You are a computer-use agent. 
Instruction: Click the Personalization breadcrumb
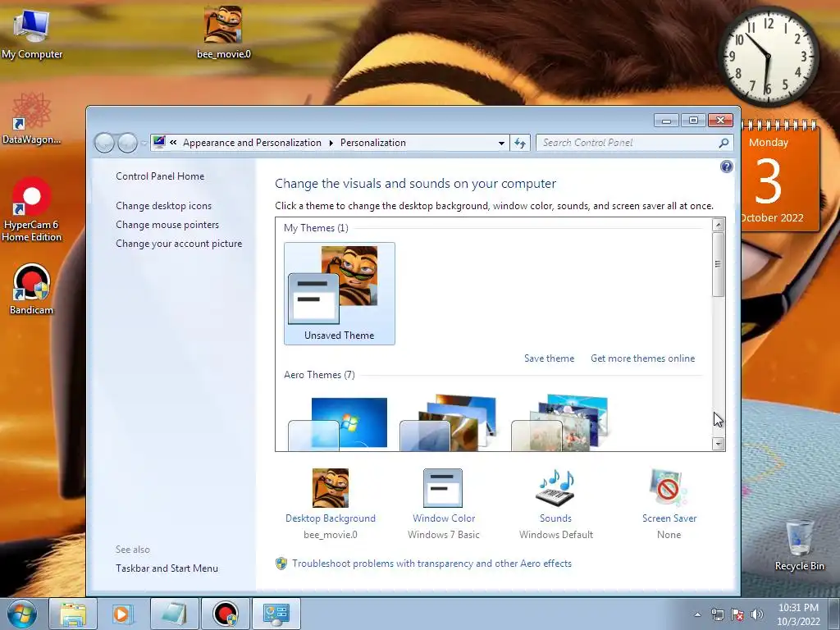[x=373, y=143]
